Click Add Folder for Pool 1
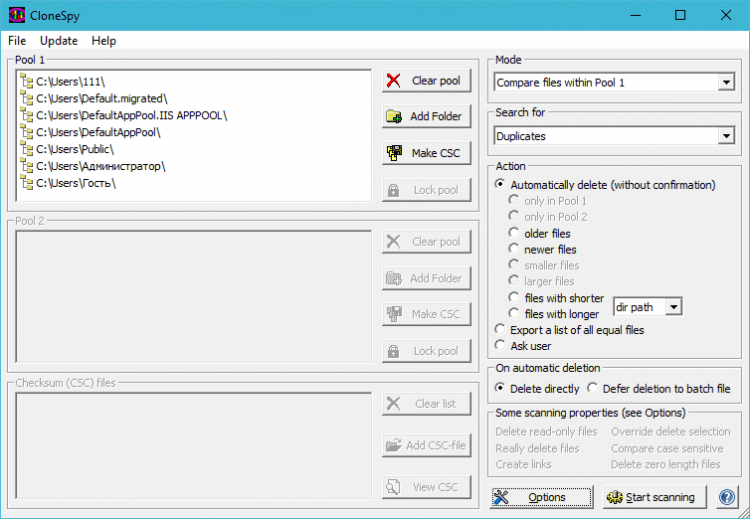Screen dimensions: 750x519 tap(426, 116)
